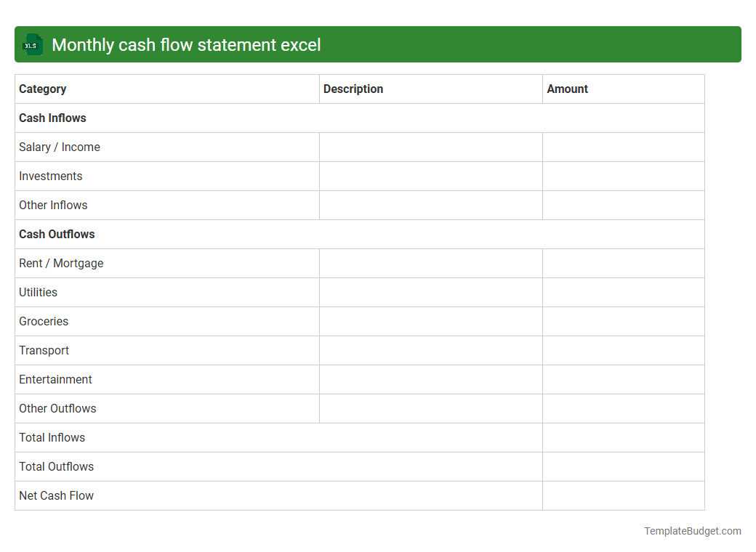The width and height of the screenshot is (756, 552).
Task: Click the Utilities row label
Action: [38, 292]
